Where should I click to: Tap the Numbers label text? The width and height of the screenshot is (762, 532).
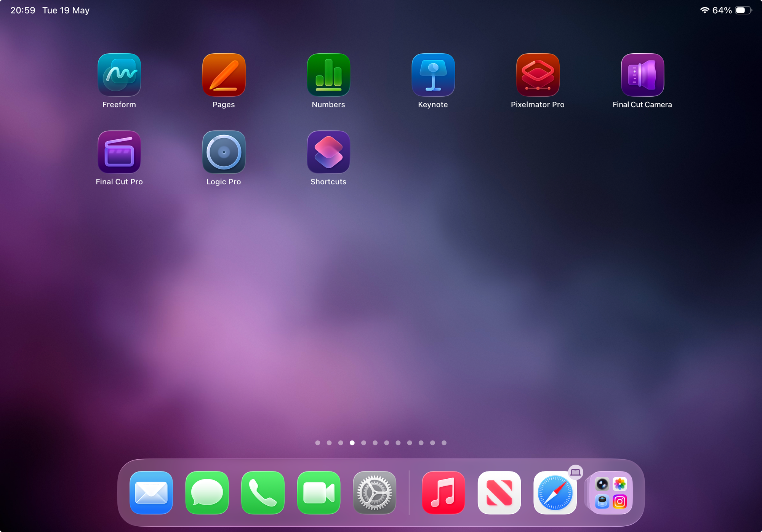pyautogui.click(x=328, y=104)
